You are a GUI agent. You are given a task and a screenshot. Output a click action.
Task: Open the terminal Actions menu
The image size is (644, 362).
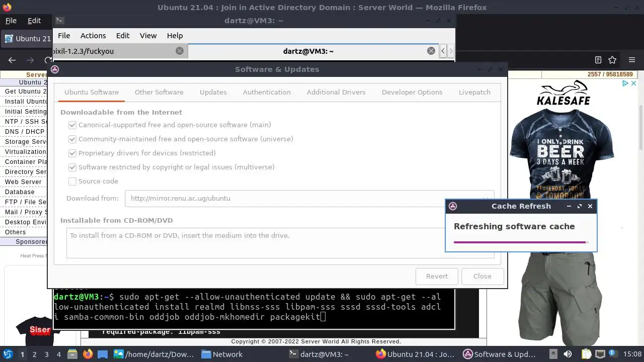tap(93, 36)
